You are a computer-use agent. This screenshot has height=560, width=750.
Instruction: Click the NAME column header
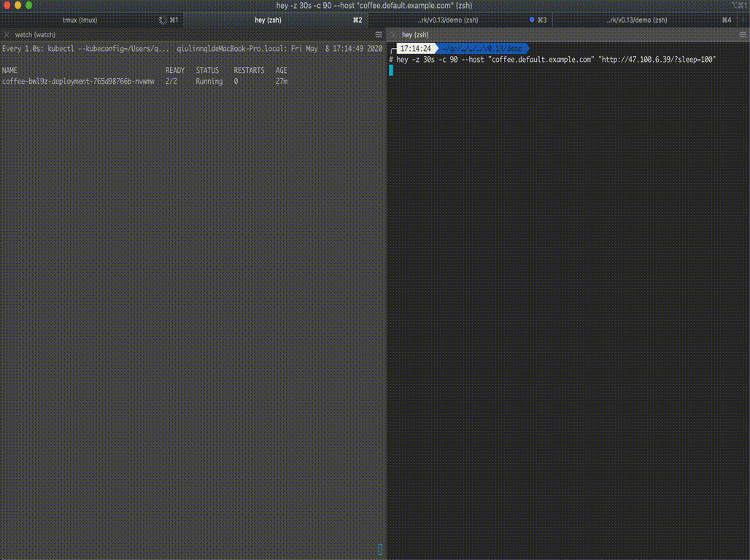(x=9, y=70)
